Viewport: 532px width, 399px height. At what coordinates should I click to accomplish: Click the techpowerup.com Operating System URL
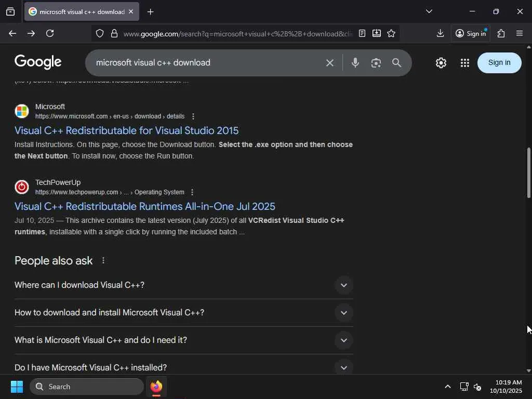[110, 192]
